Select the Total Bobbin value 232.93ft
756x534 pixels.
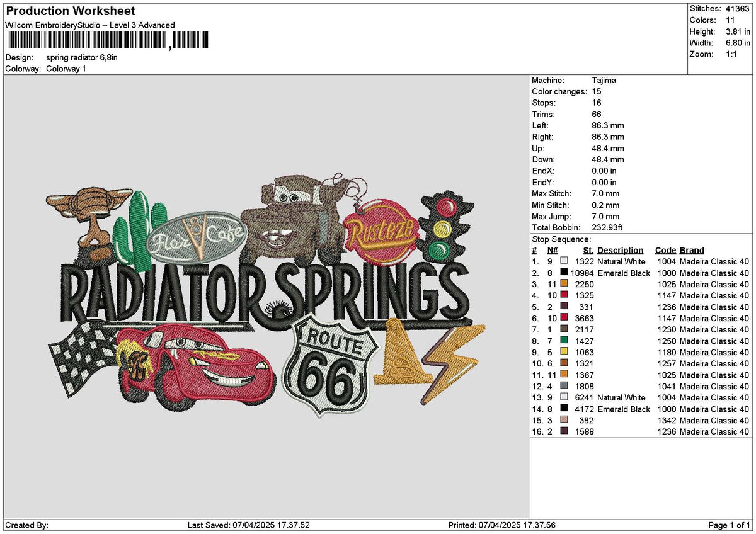(608, 227)
